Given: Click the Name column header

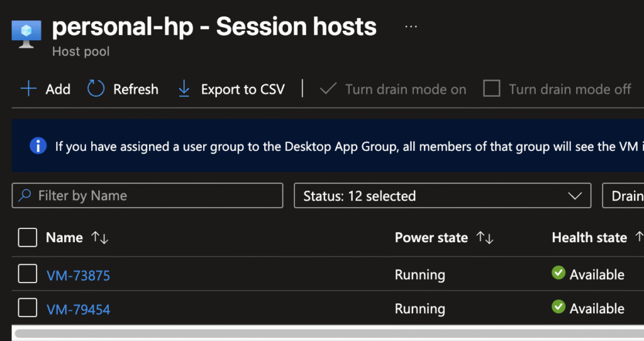Looking at the screenshot, I should [64, 237].
